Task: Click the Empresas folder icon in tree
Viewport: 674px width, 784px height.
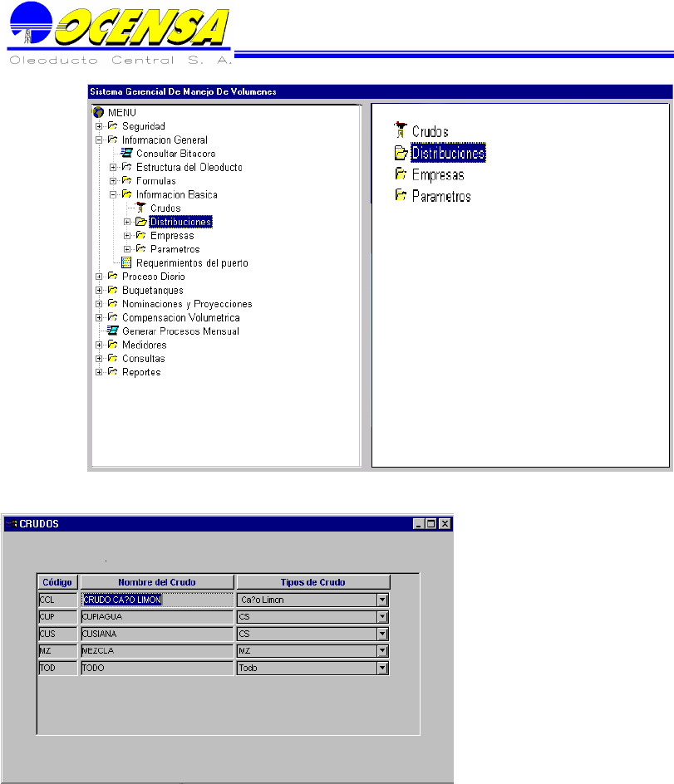Action: pyautogui.click(x=141, y=235)
